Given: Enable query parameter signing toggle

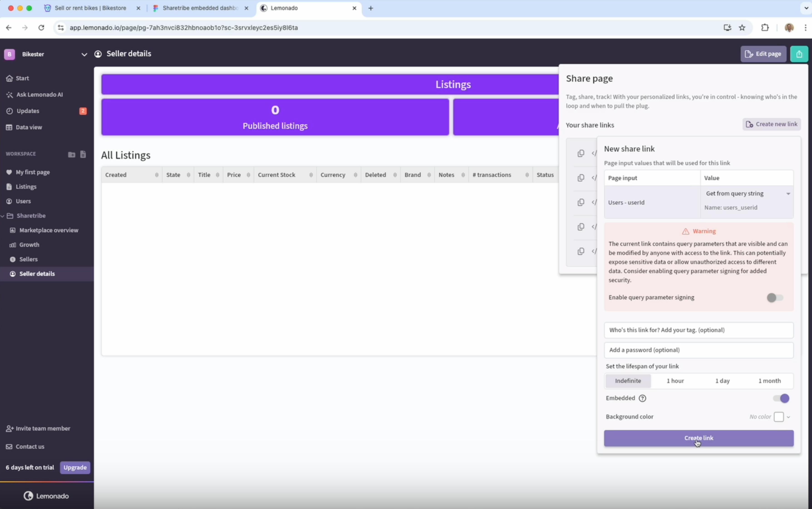Looking at the screenshot, I should pos(775,298).
